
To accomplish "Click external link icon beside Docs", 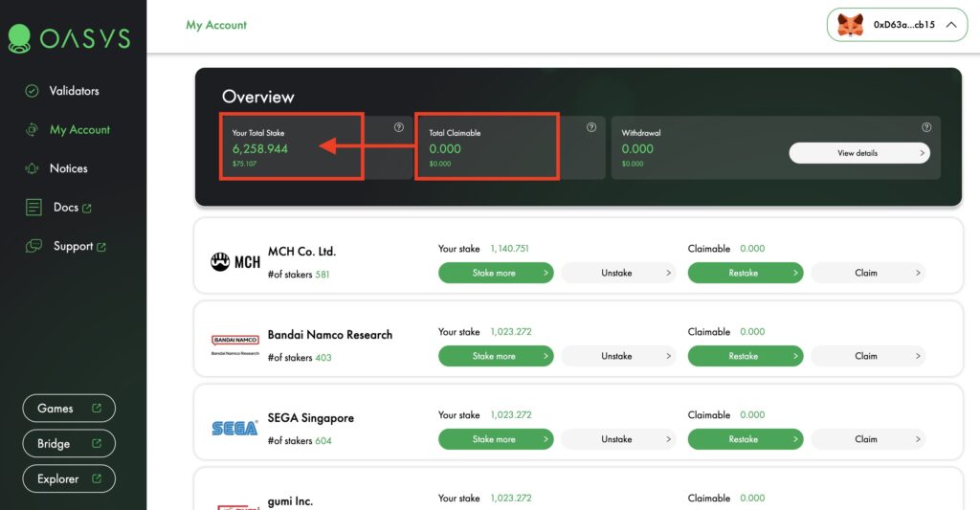I will coord(87,209).
